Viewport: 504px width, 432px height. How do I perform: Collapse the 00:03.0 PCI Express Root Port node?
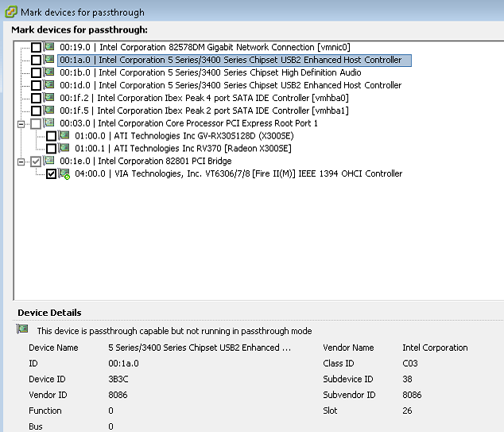[21, 124]
